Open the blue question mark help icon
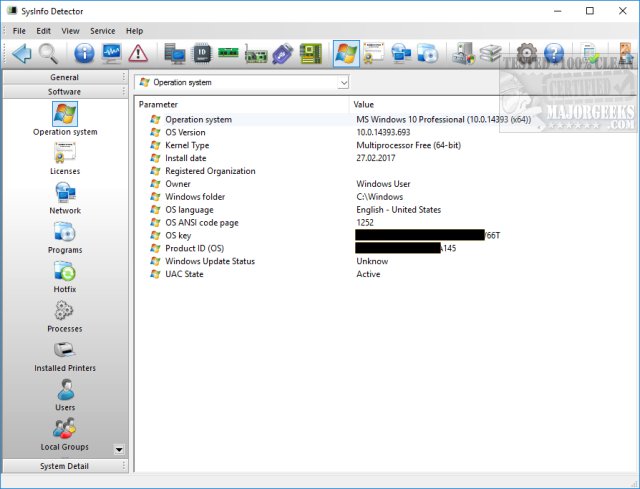 (x=554, y=53)
